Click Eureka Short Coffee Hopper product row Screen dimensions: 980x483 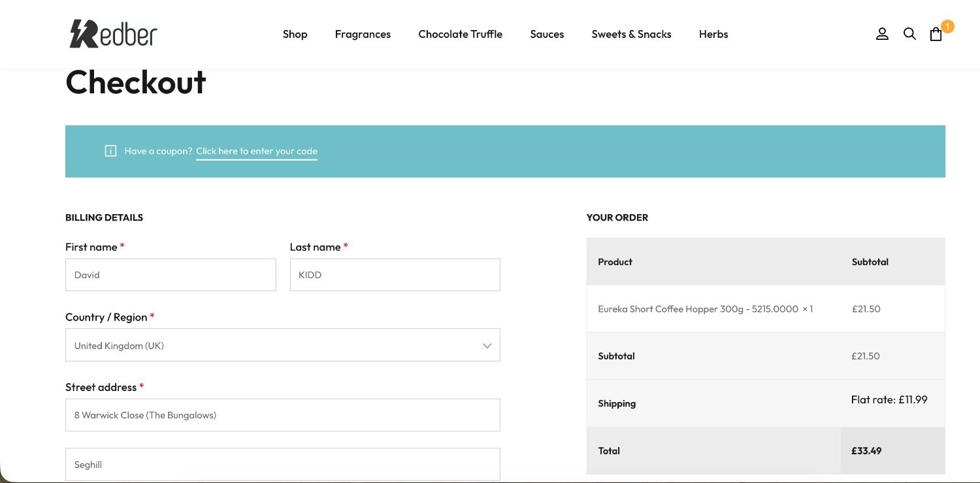pyautogui.click(x=705, y=309)
